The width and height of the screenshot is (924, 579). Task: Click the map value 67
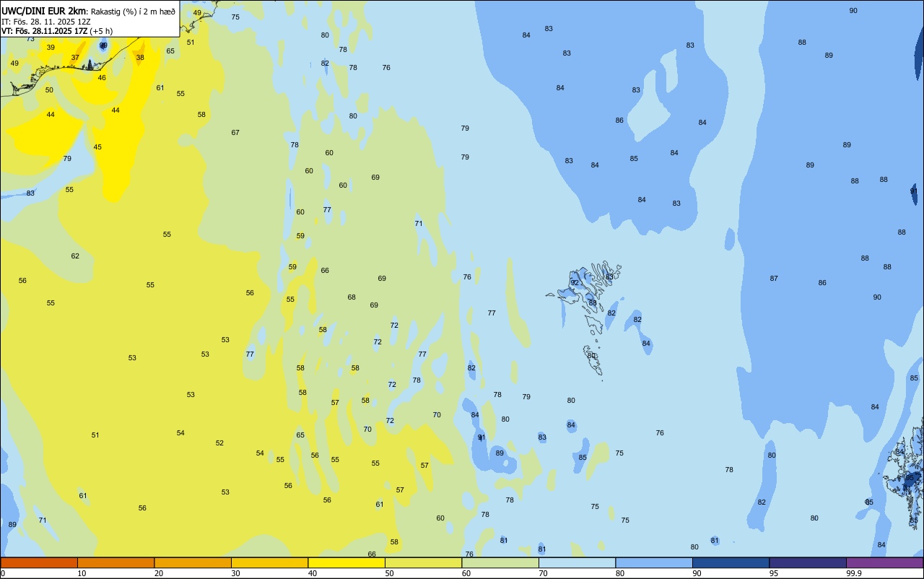235,133
